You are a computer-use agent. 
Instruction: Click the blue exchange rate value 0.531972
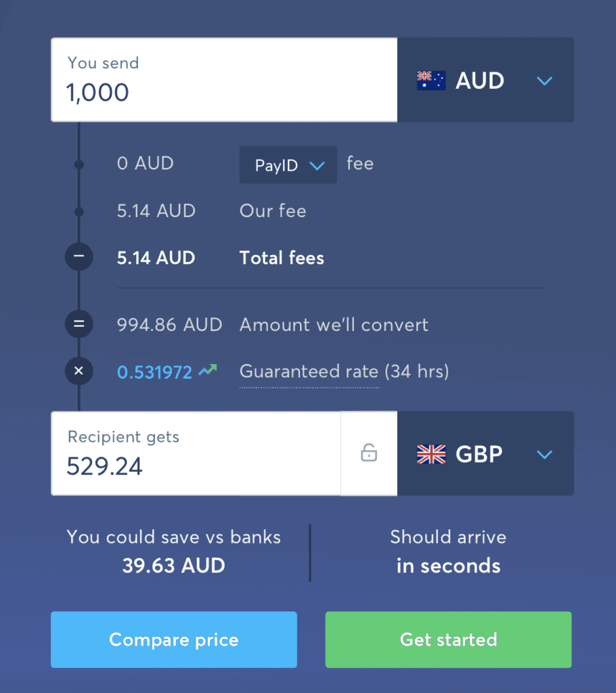pos(154,372)
